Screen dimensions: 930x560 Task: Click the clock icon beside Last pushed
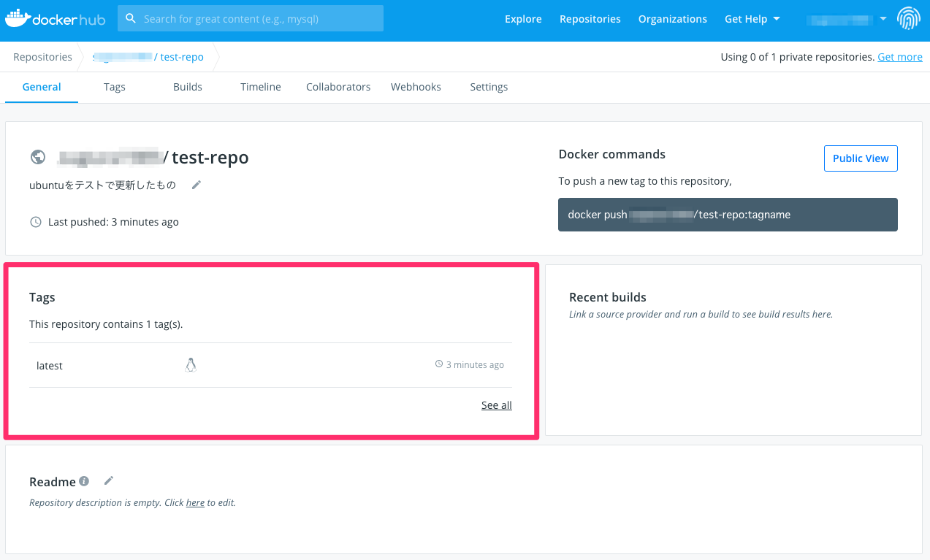point(35,221)
